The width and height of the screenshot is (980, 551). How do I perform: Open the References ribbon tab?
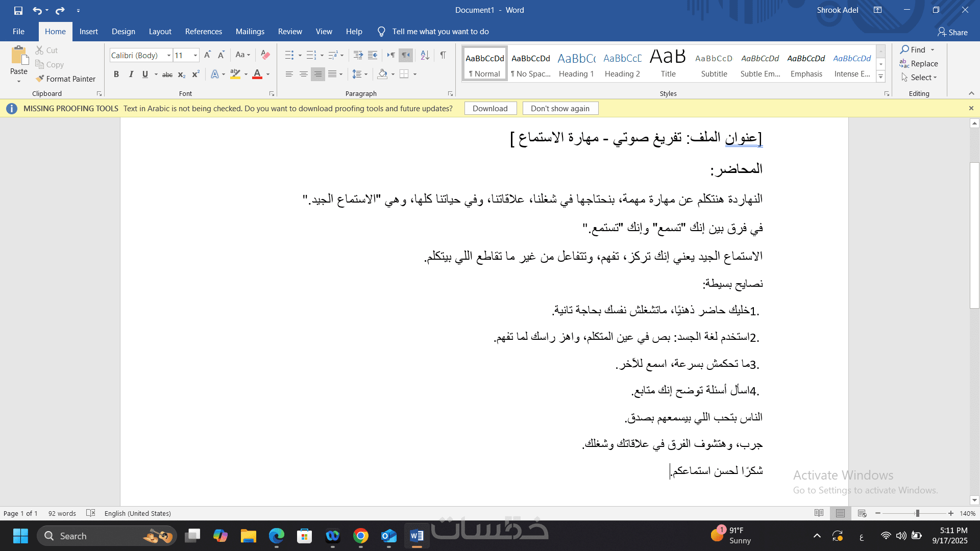tap(203, 32)
